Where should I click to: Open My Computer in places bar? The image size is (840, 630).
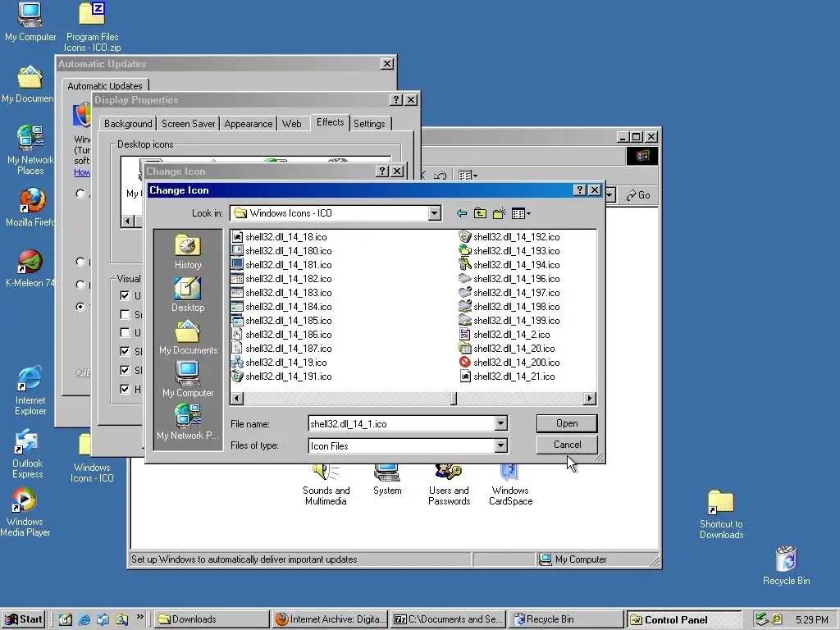click(x=188, y=380)
